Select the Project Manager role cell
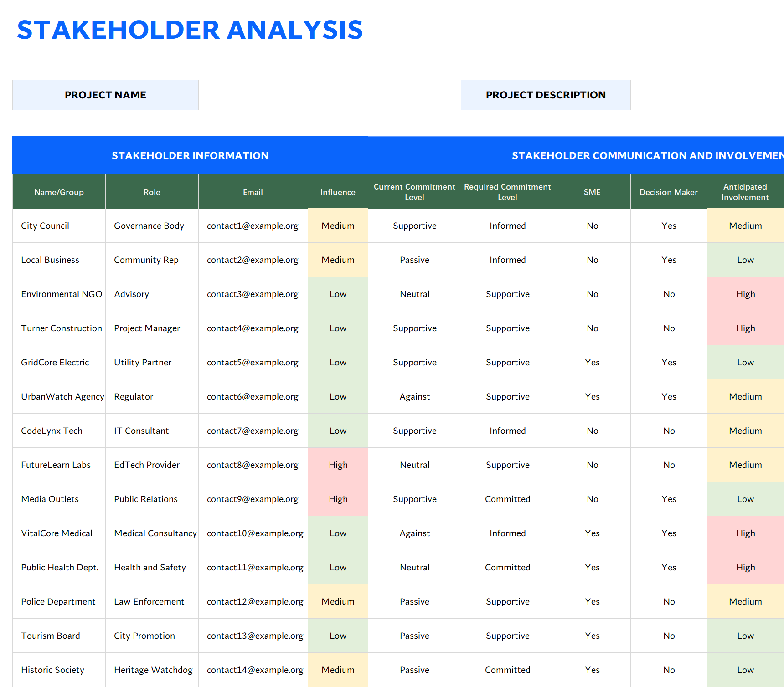Image resolution: width=784 pixels, height=687 pixels. pos(152,328)
